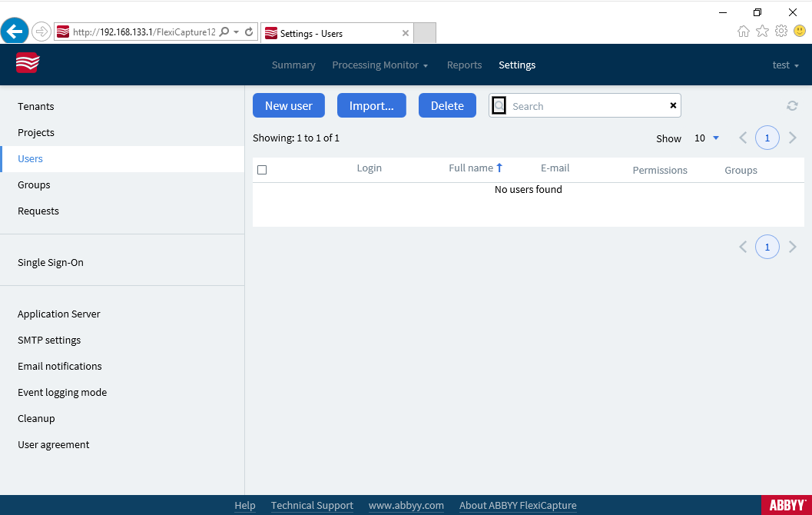The height and width of the screenshot is (515, 812).
Task: Open the Show 10 rows dropdown
Action: point(706,138)
